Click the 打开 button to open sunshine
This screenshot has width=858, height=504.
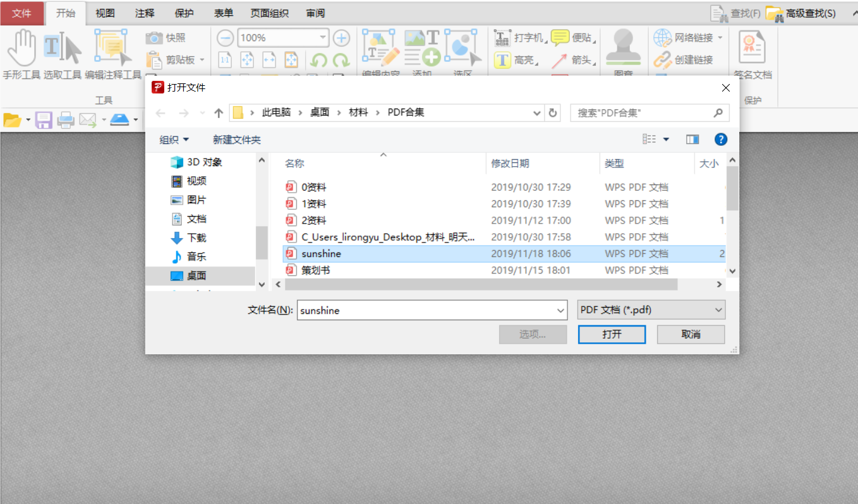pos(611,334)
